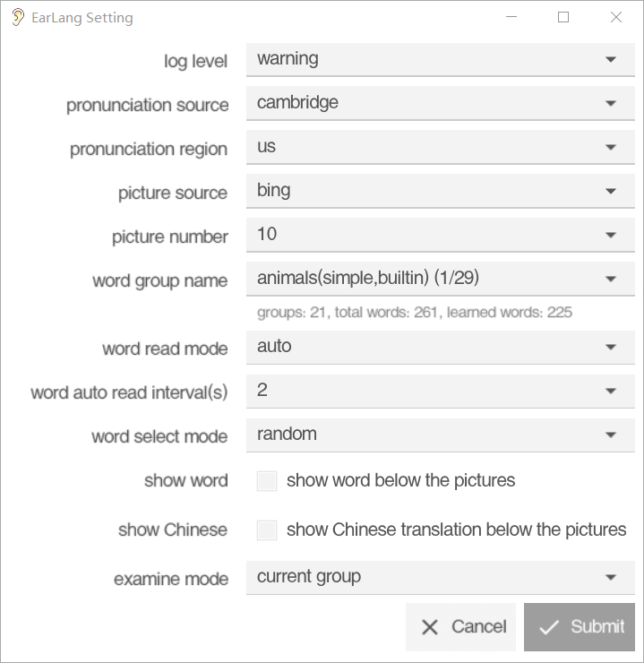Open the log level dropdown

click(441, 60)
